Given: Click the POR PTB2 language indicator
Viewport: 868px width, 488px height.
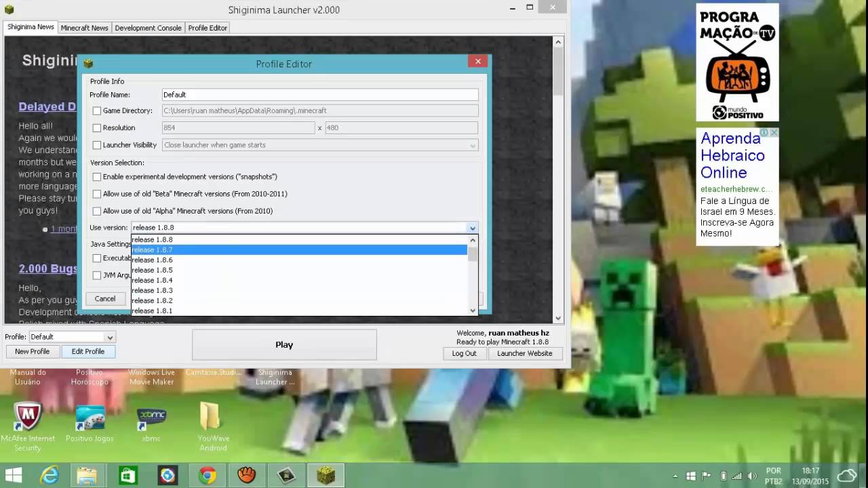Looking at the screenshot, I should (773, 476).
